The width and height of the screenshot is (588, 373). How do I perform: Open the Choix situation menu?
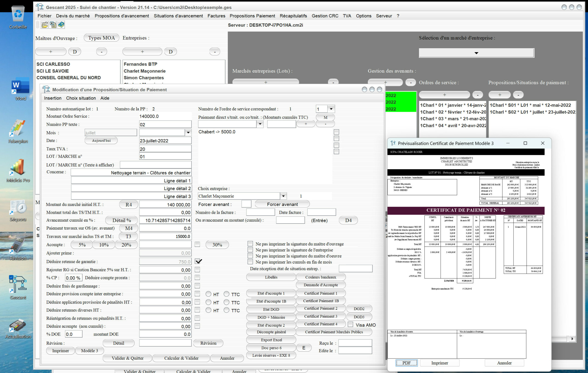click(x=81, y=98)
